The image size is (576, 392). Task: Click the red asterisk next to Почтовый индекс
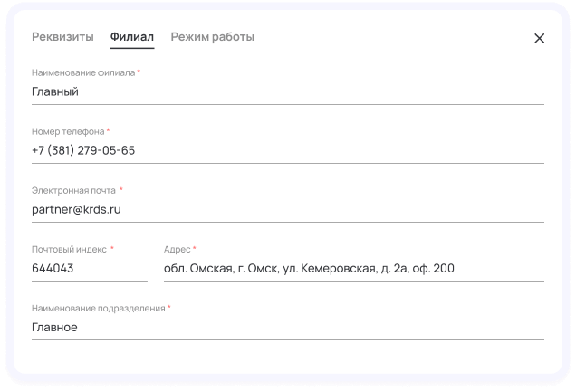[x=112, y=249]
